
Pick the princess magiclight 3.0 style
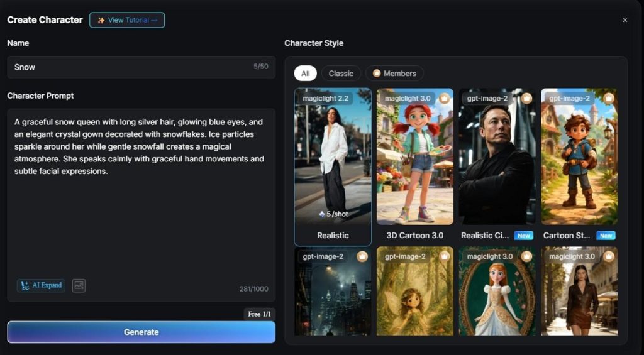click(x=497, y=291)
